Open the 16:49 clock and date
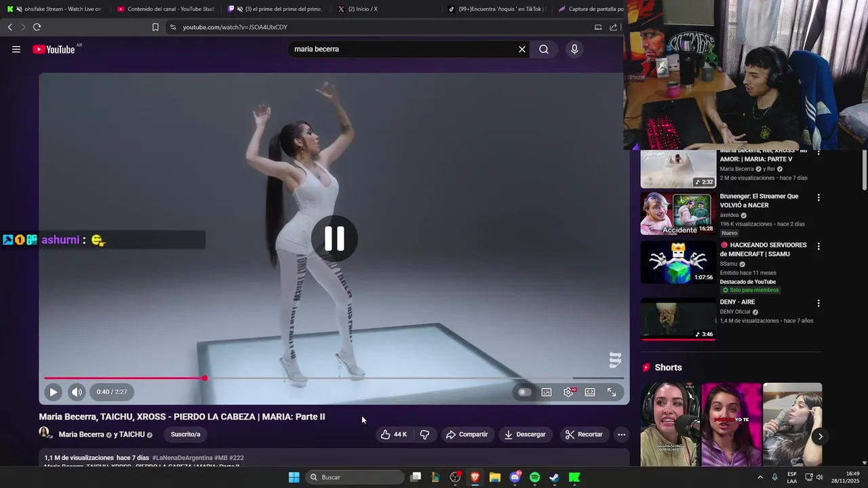Image resolution: width=868 pixels, height=488 pixels. (845, 477)
